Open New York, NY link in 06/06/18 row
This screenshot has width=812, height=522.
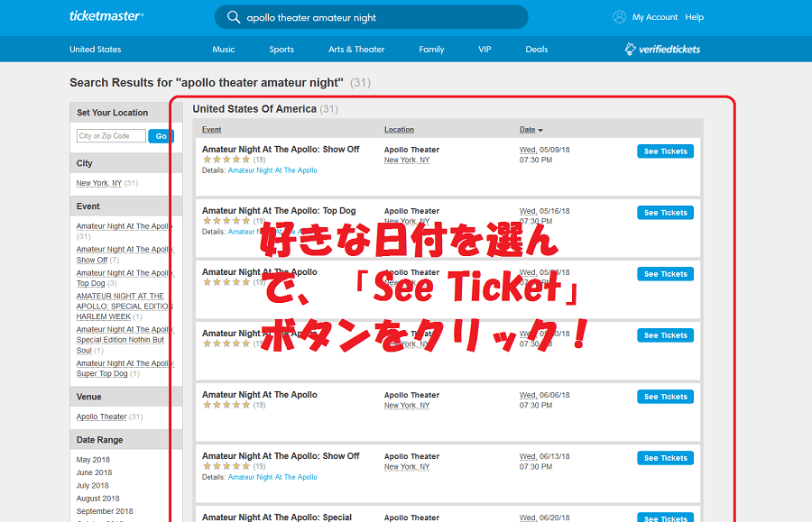[407, 405]
